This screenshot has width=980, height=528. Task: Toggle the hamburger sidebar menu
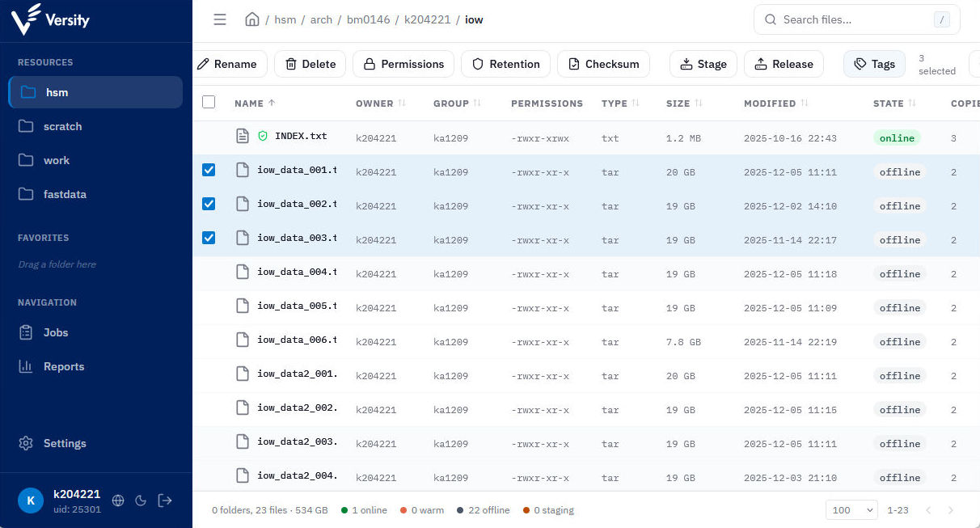pyautogui.click(x=220, y=19)
